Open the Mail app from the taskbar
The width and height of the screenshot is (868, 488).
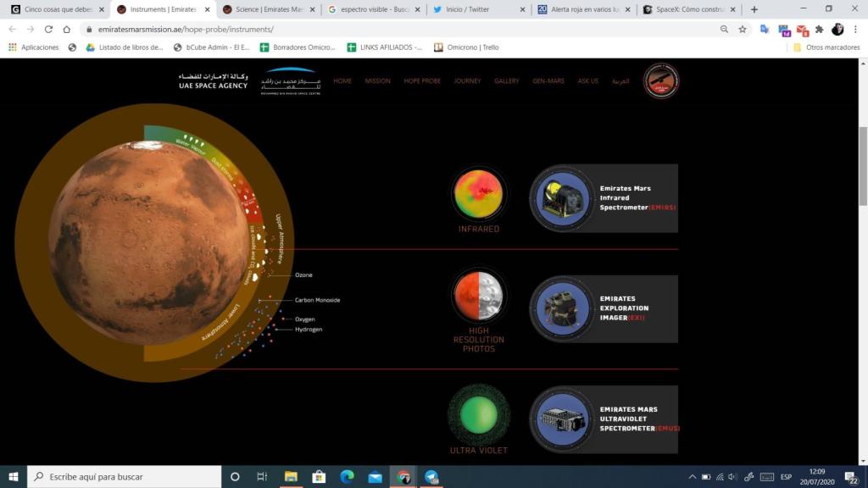click(x=376, y=476)
